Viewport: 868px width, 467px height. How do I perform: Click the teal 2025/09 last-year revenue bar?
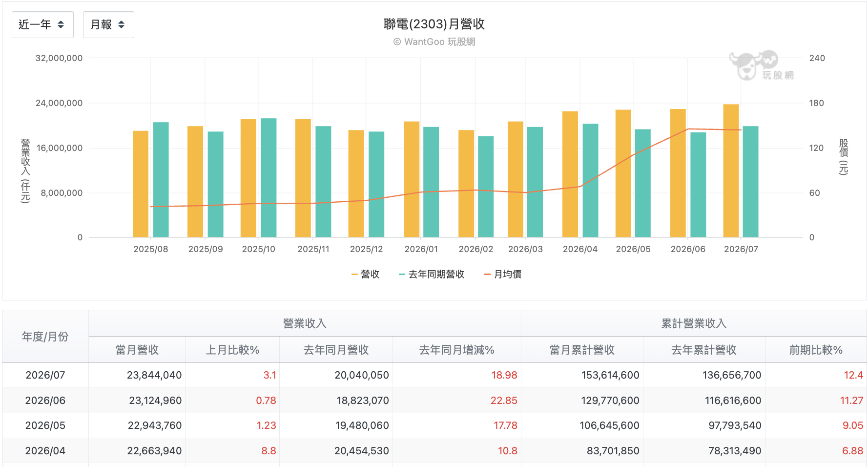[x=215, y=185]
